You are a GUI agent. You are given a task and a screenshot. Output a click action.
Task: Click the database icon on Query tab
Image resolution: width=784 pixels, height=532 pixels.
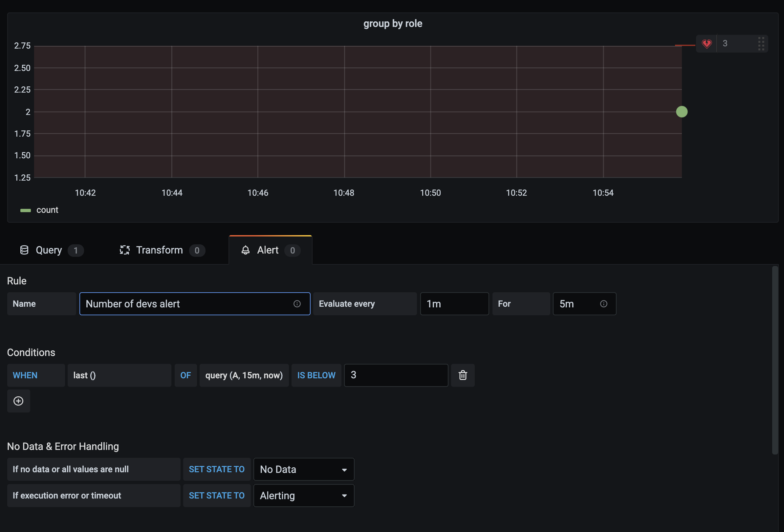(24, 250)
